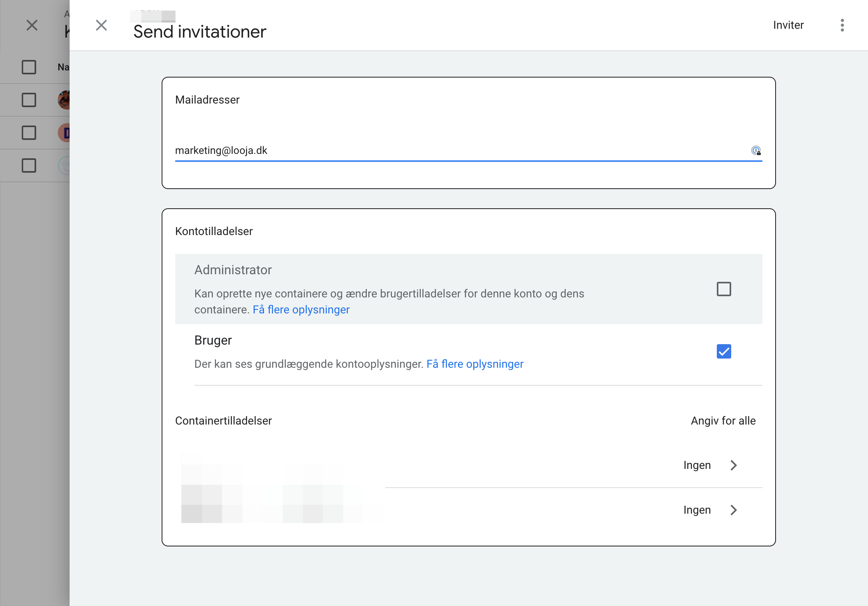Select the second user row checkbox
This screenshot has height=606, width=868.
pos(29,133)
